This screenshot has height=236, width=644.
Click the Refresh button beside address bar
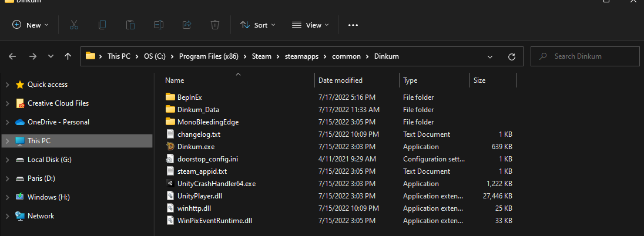click(511, 56)
